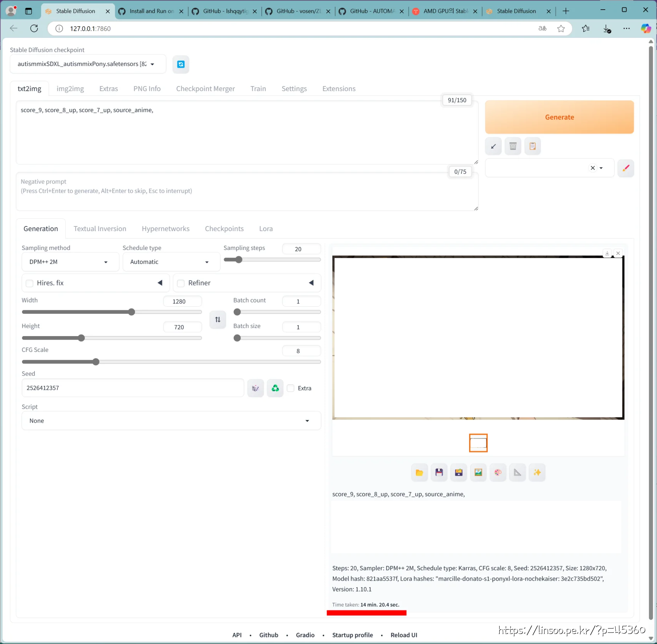The width and height of the screenshot is (657, 644).
Task: Click Batch count number field
Action: click(x=301, y=301)
